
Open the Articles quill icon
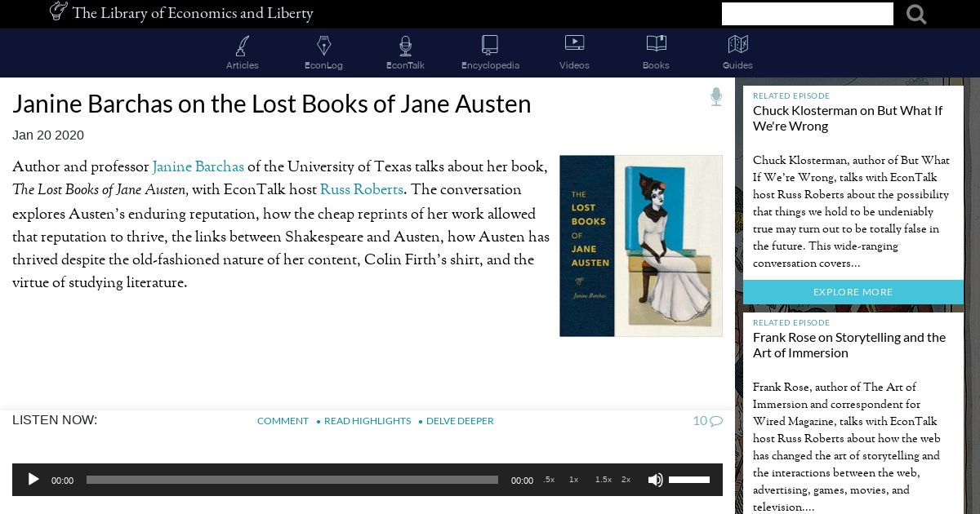(243, 45)
